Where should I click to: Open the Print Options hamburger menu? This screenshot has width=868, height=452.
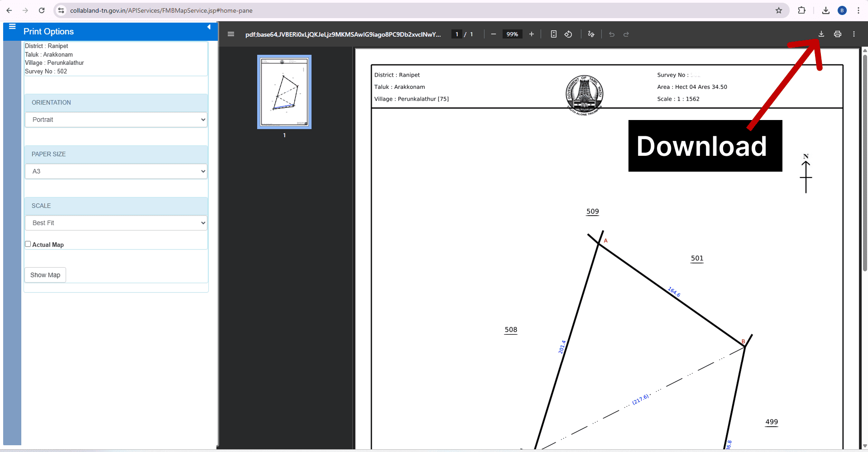pyautogui.click(x=12, y=26)
